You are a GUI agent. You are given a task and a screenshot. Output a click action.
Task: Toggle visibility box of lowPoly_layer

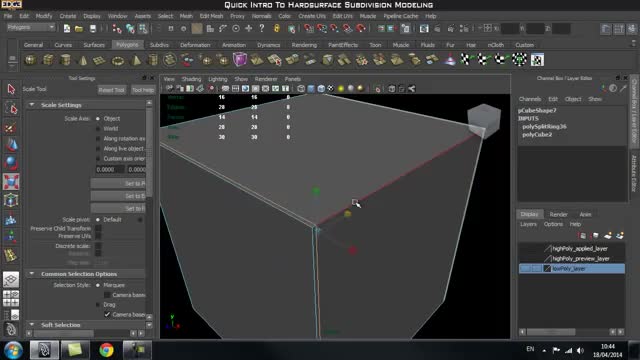click(x=526, y=269)
